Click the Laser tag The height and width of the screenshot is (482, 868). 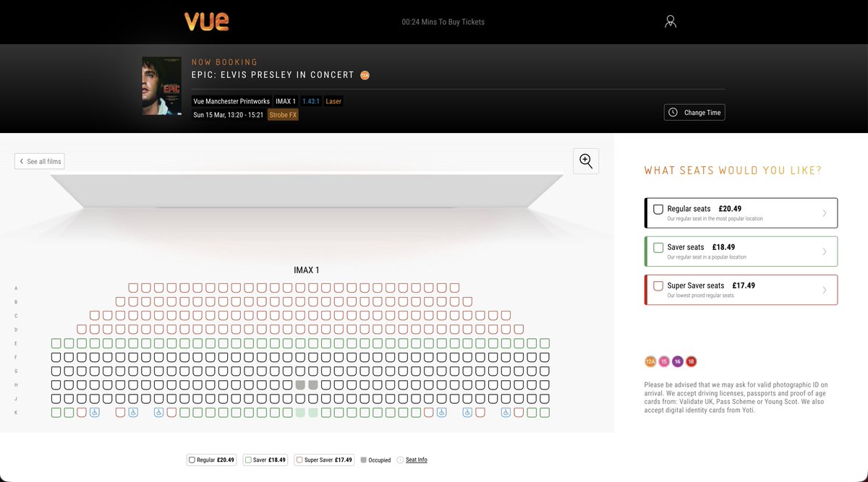pyautogui.click(x=333, y=101)
